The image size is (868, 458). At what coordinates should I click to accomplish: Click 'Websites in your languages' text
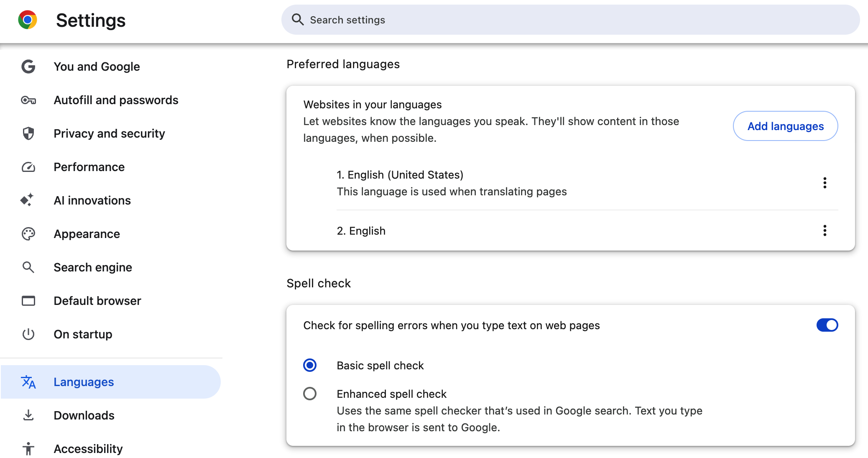373,104
